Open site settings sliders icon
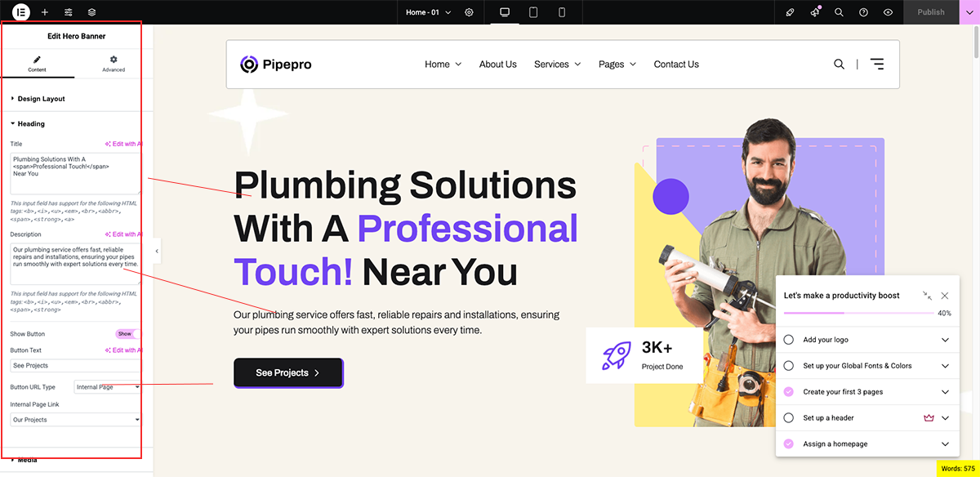This screenshot has height=477, width=980. (69, 12)
